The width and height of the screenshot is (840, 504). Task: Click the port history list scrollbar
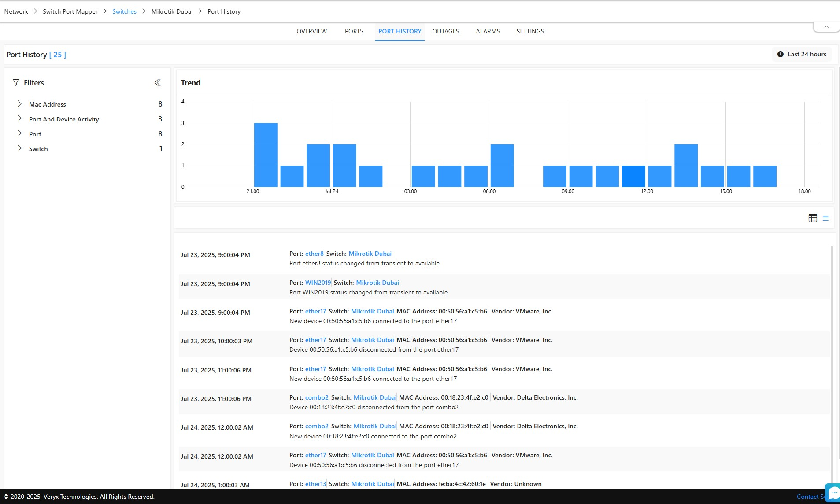(x=831, y=361)
